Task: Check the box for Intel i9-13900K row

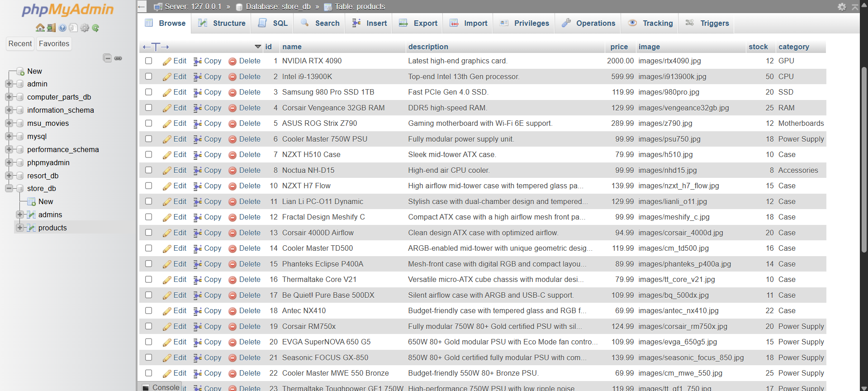Action: click(x=148, y=76)
